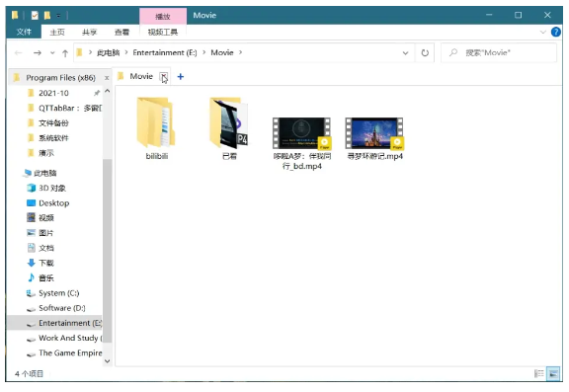Expand the address bar history dropdown
This screenshot has width=569, height=392.
tap(405, 53)
